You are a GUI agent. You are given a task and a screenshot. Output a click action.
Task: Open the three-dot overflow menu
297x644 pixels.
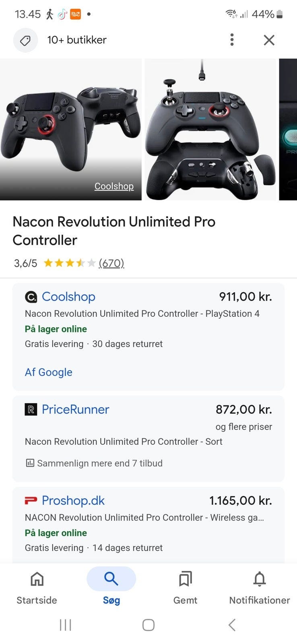click(x=232, y=40)
